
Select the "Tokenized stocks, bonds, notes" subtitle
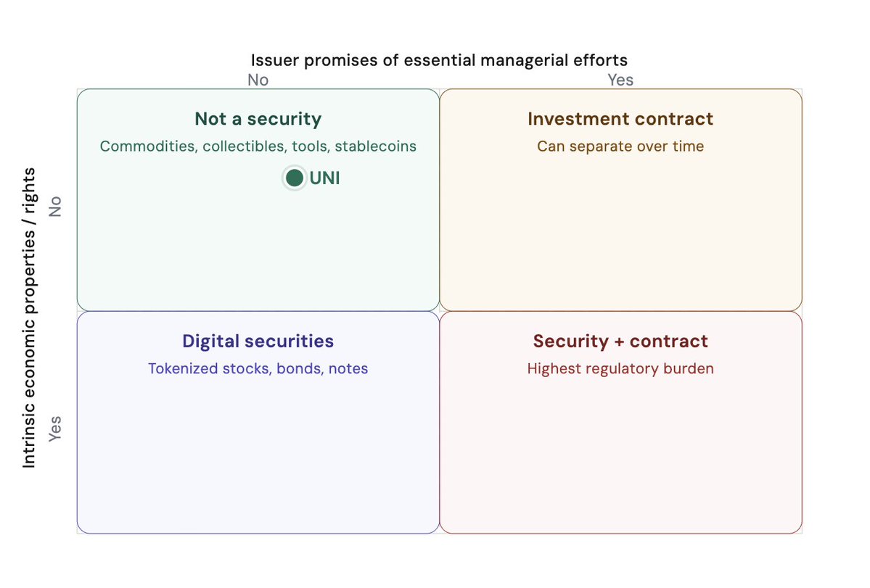[258, 368]
